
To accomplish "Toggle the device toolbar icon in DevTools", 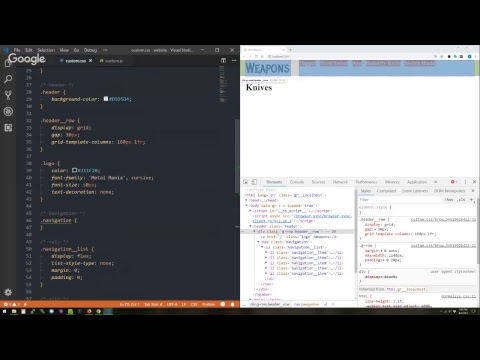I will [254, 182].
